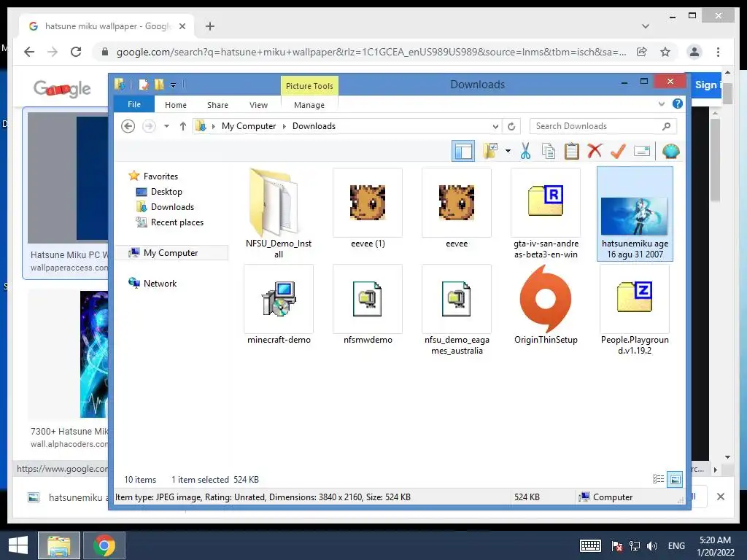Select People.Playground.v1.19.2 zip archive

click(635, 310)
